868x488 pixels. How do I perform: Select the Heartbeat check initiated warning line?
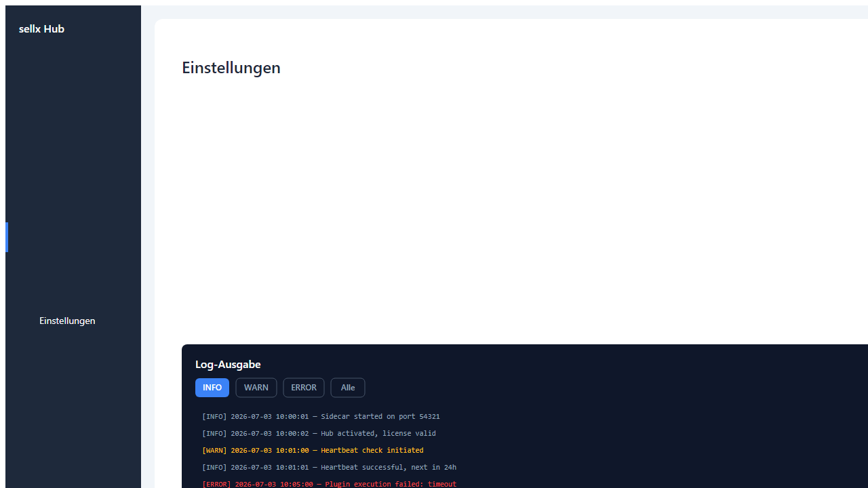313,451
